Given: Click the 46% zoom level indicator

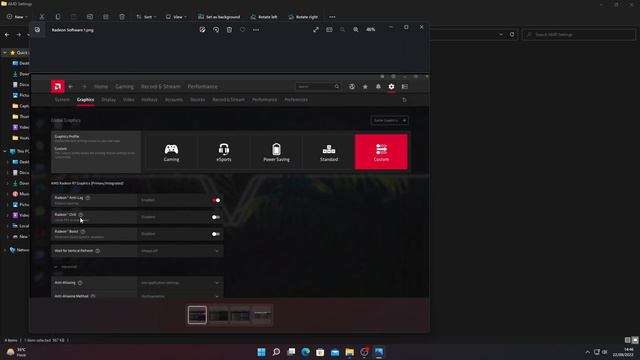Looking at the screenshot, I should pyautogui.click(x=371, y=30).
